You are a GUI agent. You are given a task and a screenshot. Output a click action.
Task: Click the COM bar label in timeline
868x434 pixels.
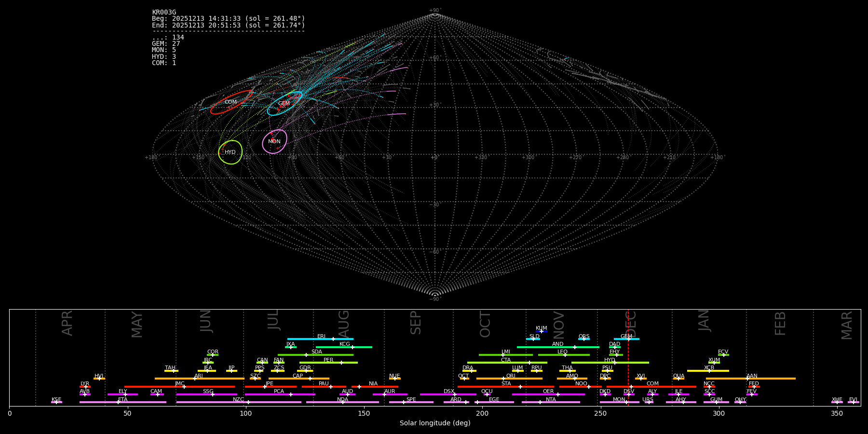coord(652,384)
